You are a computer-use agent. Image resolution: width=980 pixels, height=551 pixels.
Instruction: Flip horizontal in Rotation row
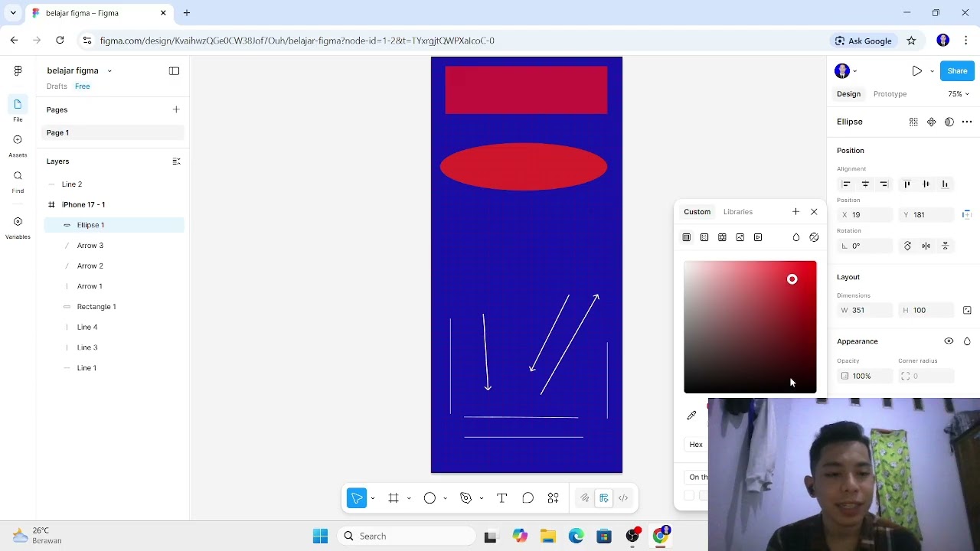926,246
